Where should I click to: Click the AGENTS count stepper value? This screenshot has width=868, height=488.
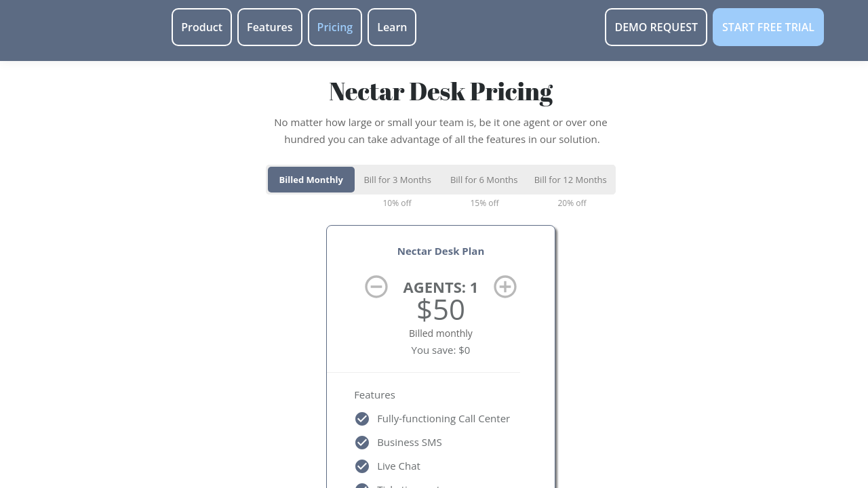[x=440, y=287]
